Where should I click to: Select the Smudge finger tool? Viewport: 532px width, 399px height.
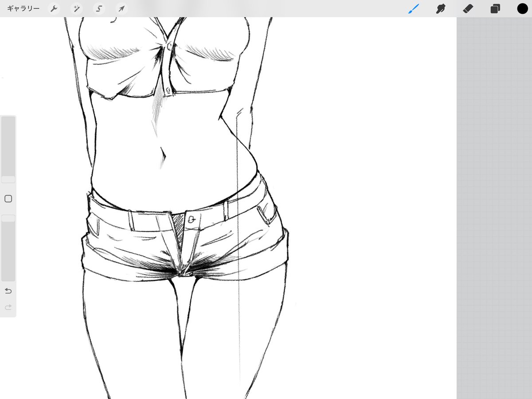(440, 9)
